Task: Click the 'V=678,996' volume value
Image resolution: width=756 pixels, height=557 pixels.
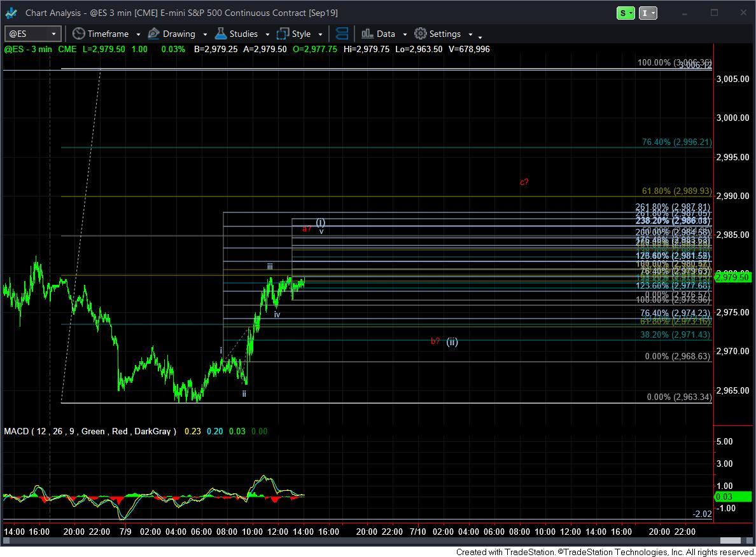Action: [469, 49]
